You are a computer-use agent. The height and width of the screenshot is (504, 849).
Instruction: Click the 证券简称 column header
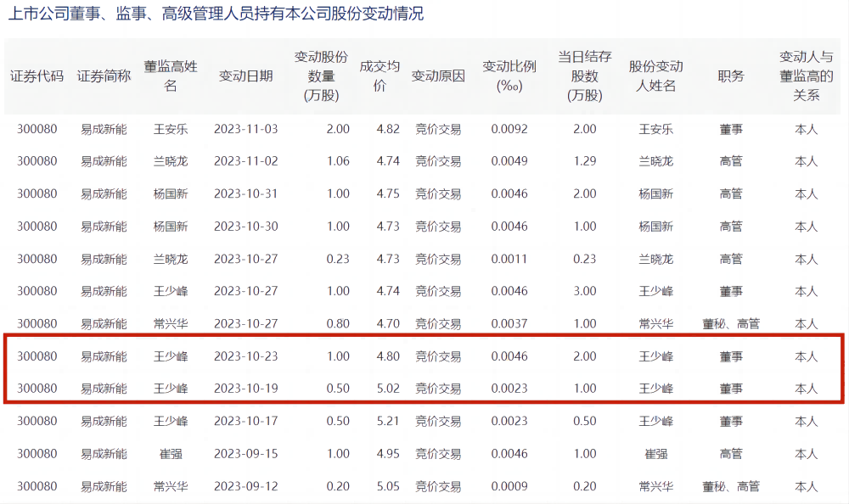click(x=104, y=76)
